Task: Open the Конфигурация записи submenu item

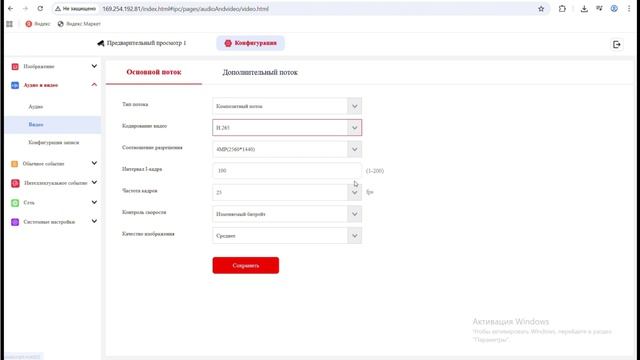Action: [x=54, y=142]
